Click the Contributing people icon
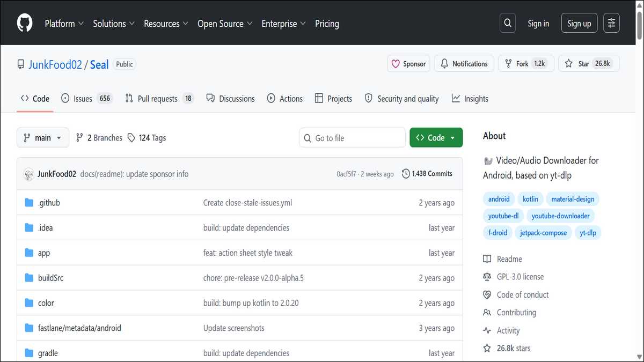The width and height of the screenshot is (644, 362). (x=487, y=312)
